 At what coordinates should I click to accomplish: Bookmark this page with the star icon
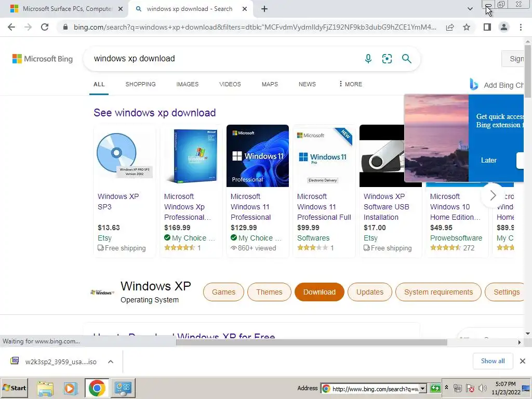point(467,27)
